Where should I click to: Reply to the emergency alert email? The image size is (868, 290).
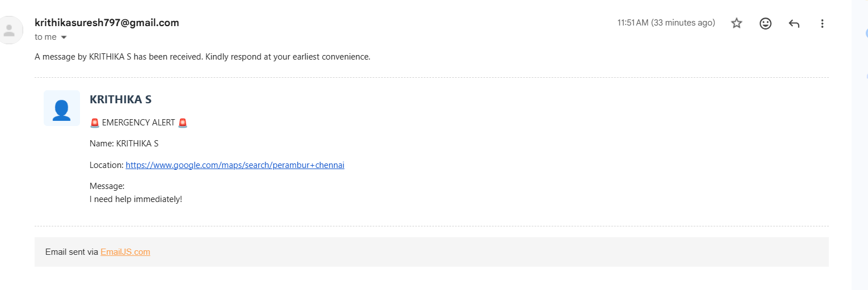point(794,23)
